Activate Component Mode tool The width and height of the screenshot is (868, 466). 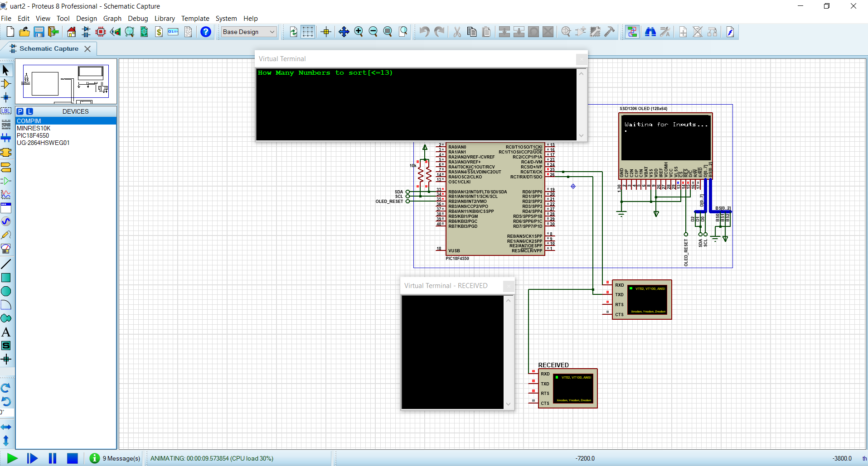[x=6, y=84]
